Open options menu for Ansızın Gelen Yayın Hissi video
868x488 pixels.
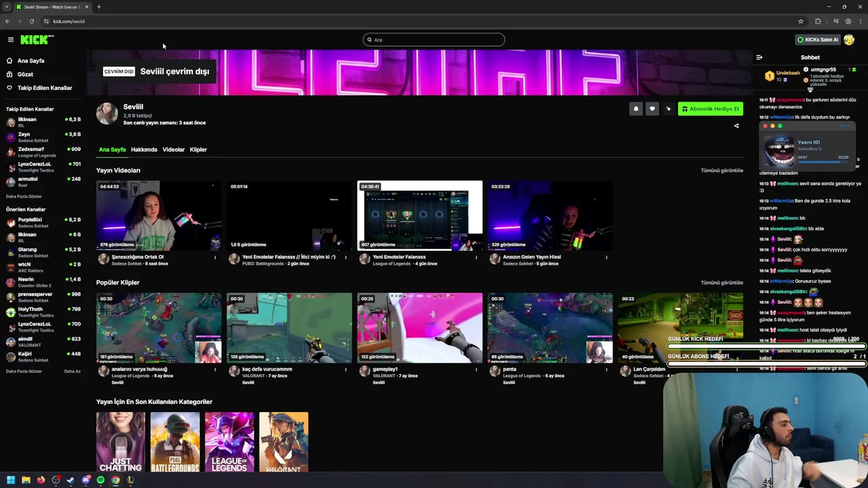(606, 258)
